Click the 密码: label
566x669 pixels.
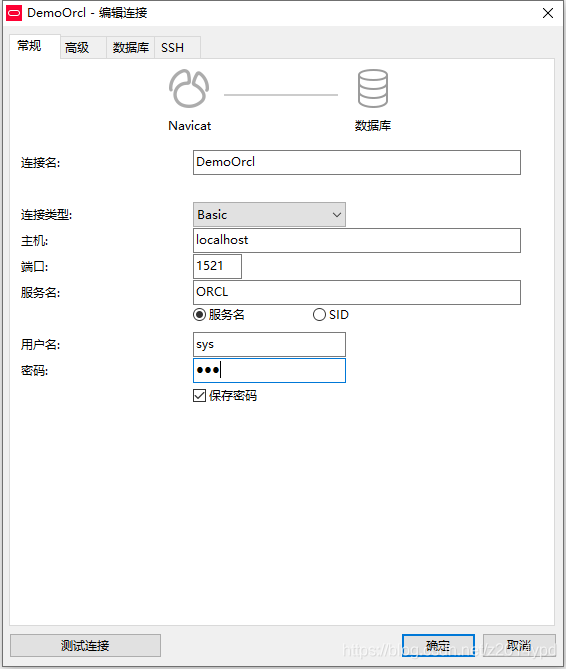35,370
